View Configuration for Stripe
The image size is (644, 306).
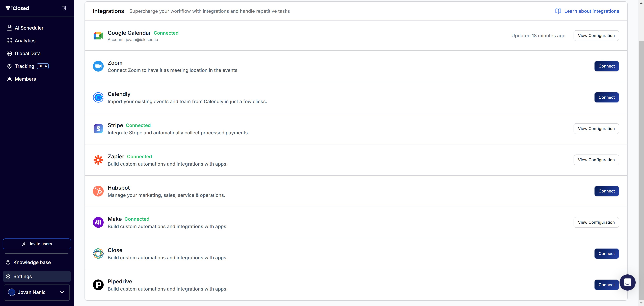click(x=596, y=128)
